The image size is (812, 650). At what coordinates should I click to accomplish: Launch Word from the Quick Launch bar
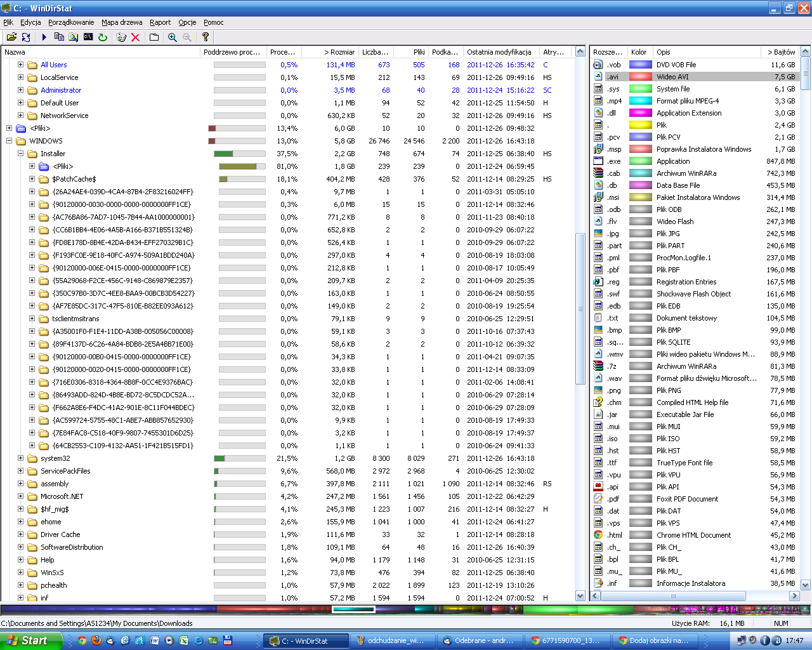155,641
